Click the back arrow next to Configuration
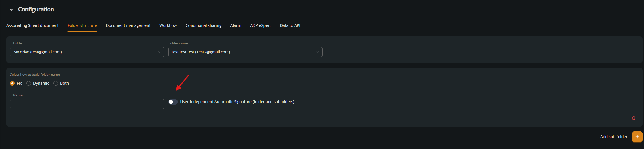 pyautogui.click(x=12, y=9)
